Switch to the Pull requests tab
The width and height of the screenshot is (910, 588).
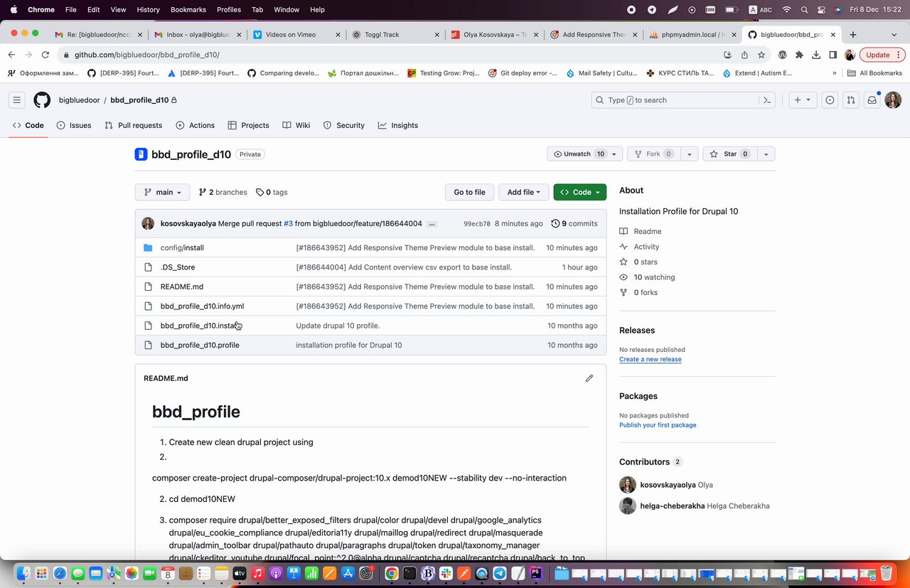[133, 125]
